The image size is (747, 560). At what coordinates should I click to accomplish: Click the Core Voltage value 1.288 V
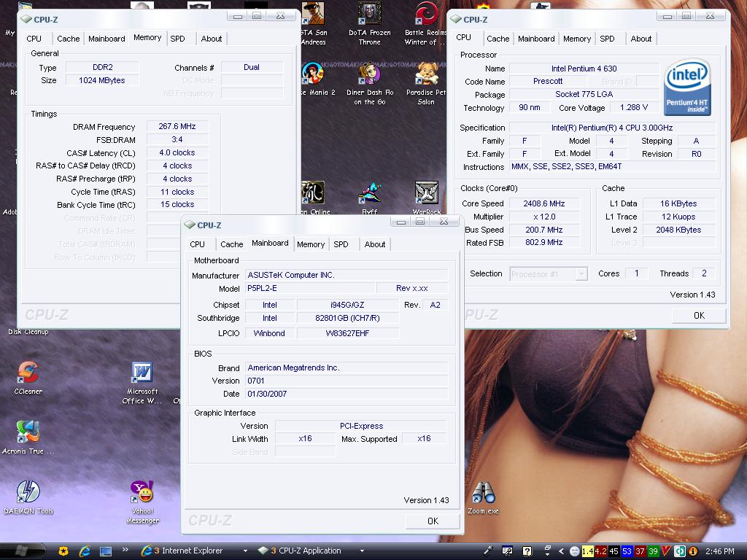coord(634,108)
